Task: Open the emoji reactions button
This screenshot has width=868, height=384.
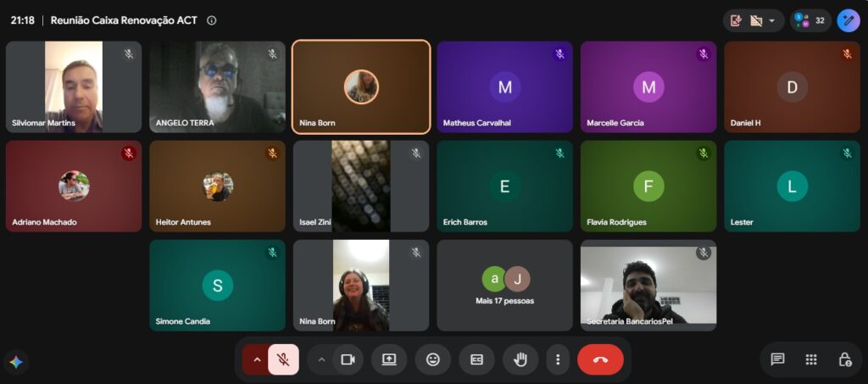Action: click(433, 359)
